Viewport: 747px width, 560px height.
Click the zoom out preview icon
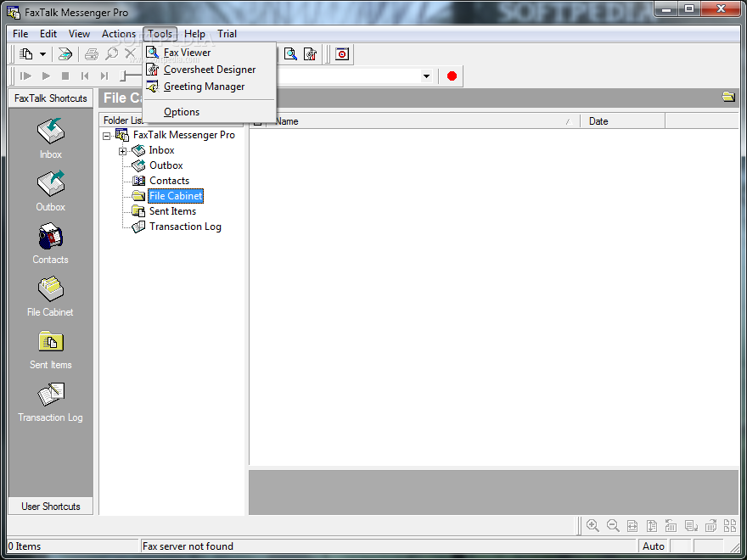pos(613,525)
